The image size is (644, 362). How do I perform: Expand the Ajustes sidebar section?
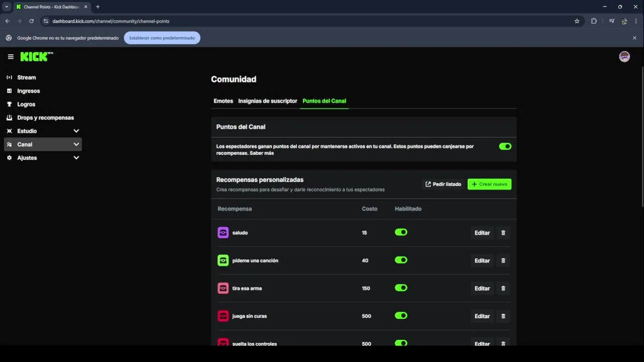pos(76,158)
